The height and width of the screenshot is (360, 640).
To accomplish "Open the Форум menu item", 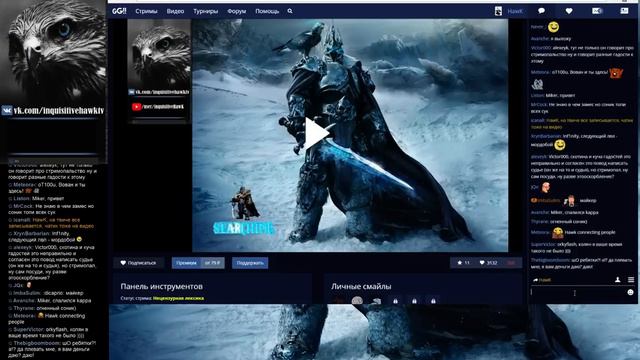I will pos(236,11).
